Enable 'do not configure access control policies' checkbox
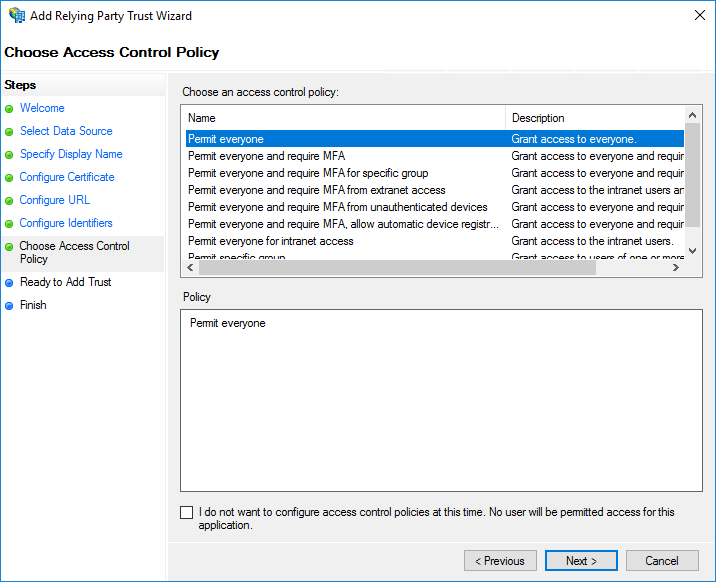 187,513
